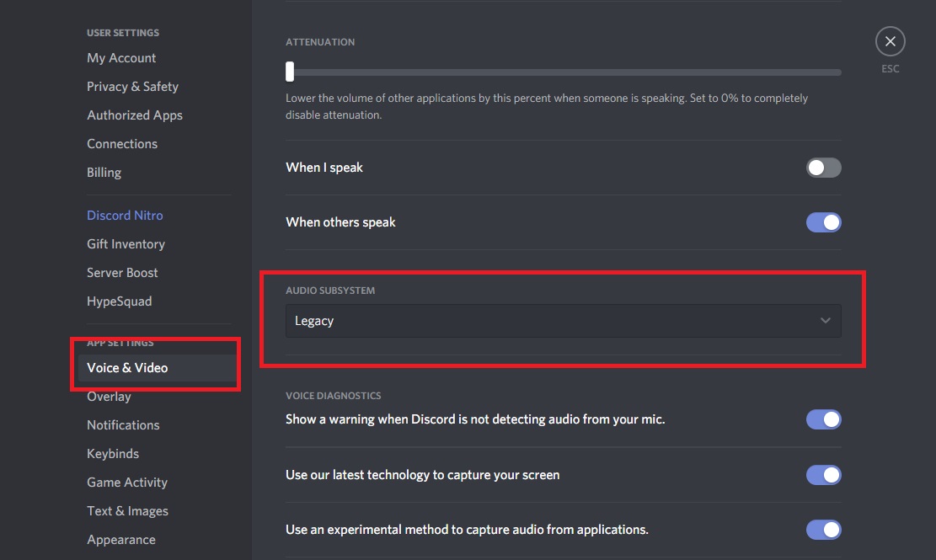View the Connections section

(122, 143)
